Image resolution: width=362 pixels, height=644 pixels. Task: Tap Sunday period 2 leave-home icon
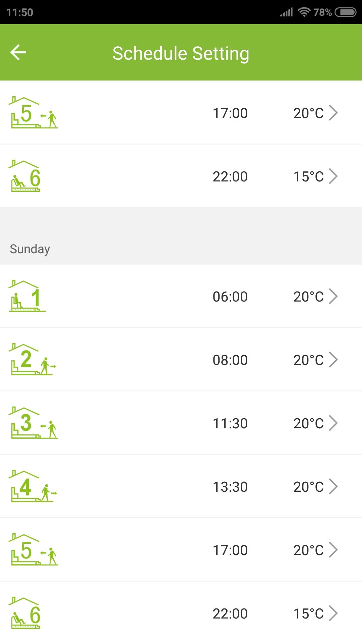click(33, 359)
